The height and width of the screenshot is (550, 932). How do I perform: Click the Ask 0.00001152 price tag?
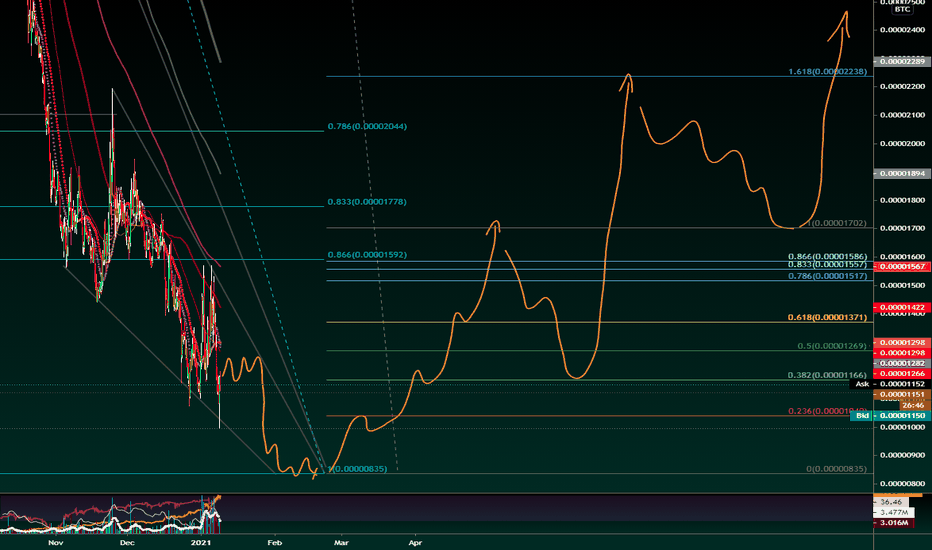tap(890, 385)
